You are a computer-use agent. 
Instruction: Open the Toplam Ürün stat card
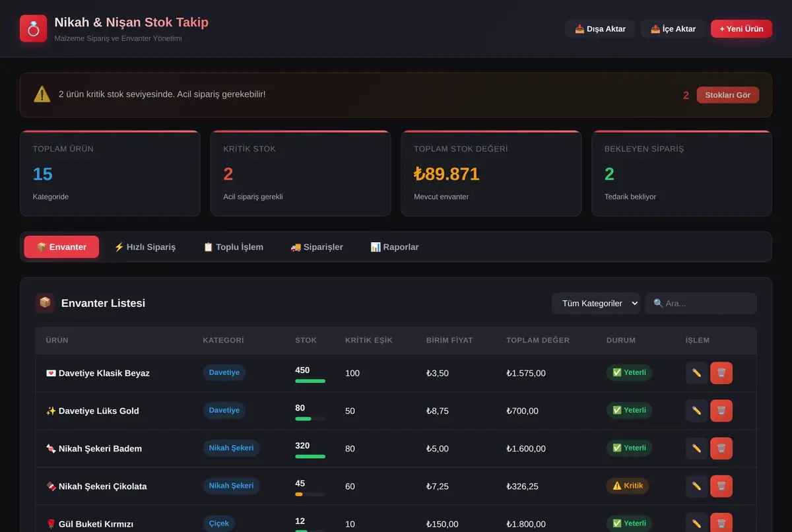click(110, 174)
